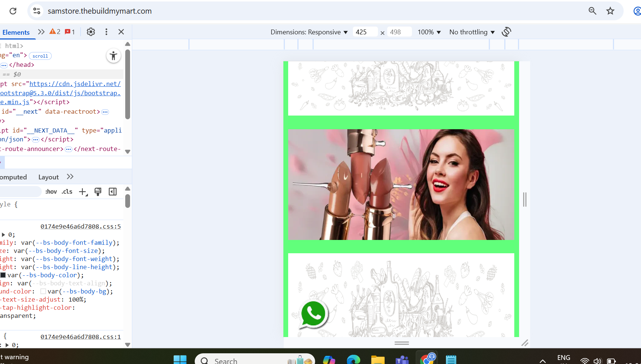The width and height of the screenshot is (641, 364).
Task: Click the Styles pane scrollbar thumb
Action: click(127, 201)
